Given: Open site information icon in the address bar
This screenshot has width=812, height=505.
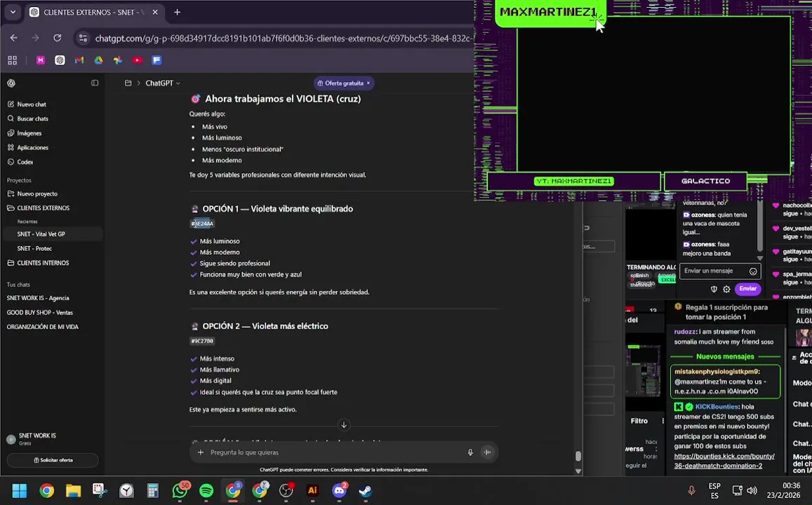Looking at the screenshot, I should pos(83,38).
